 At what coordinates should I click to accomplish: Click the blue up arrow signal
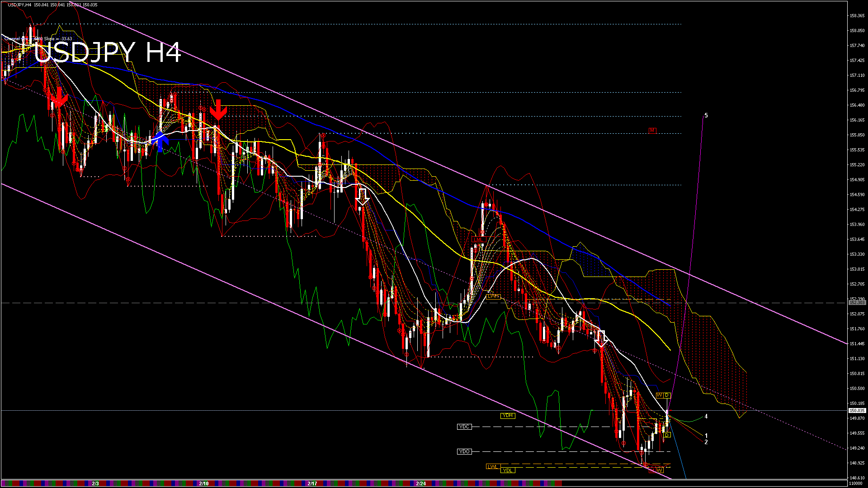[160, 141]
